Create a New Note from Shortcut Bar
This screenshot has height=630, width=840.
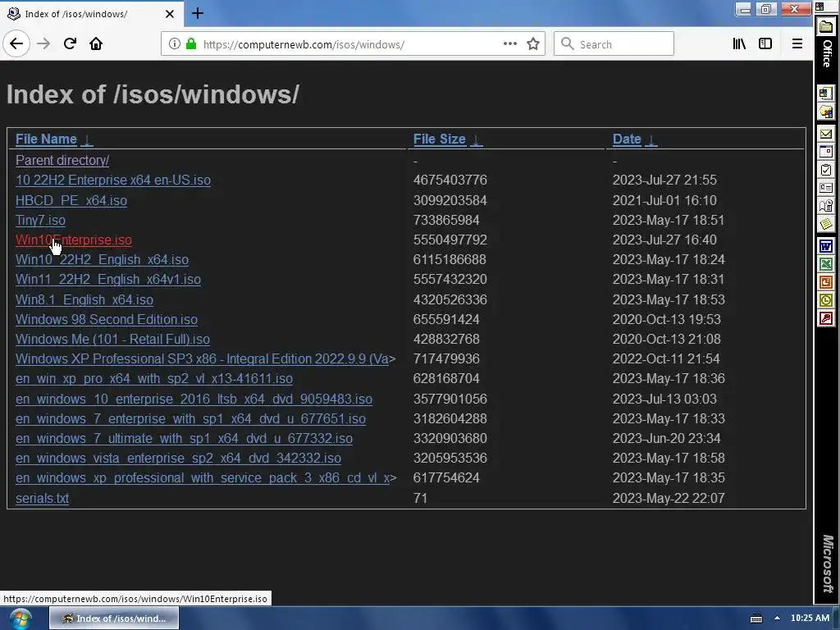pyautogui.click(x=826, y=224)
